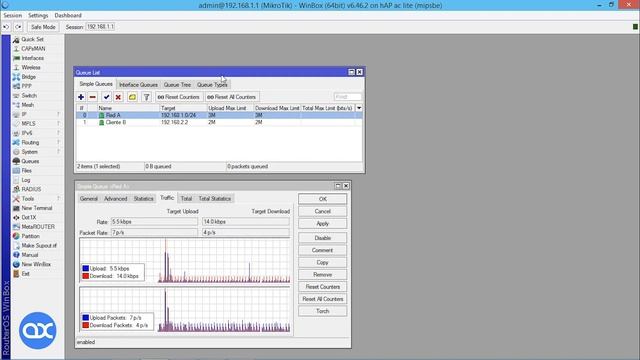Open the Switch menu

click(29, 96)
